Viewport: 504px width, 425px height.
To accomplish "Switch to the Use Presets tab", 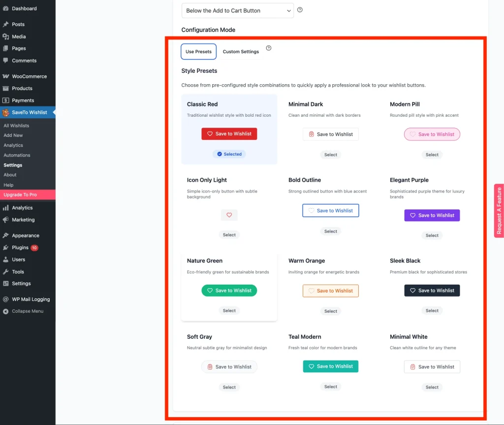I will click(x=198, y=52).
